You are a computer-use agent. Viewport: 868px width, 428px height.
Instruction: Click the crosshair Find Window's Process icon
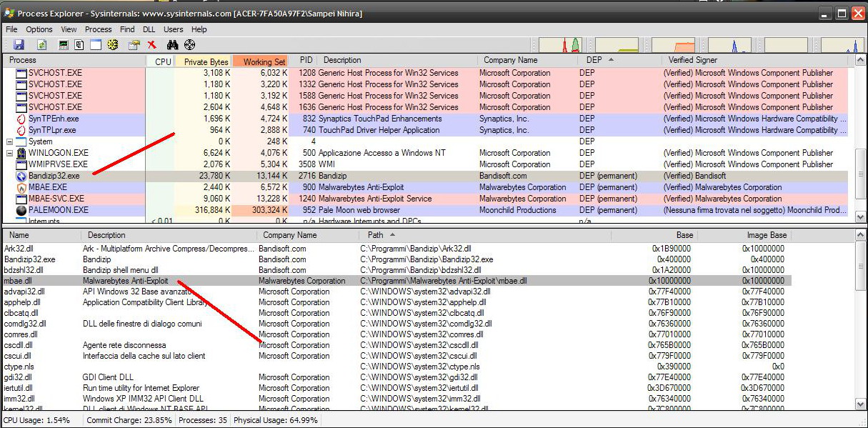coord(190,45)
